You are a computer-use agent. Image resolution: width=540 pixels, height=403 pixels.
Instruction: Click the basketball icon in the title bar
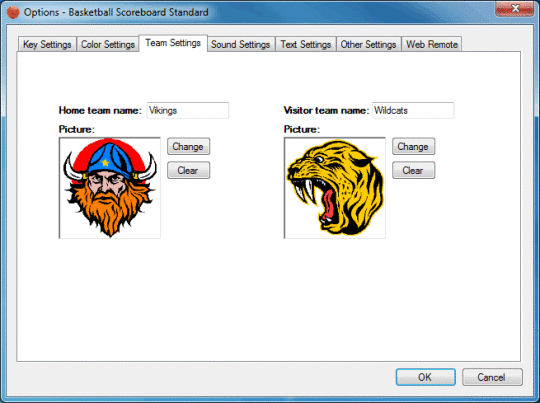13,12
